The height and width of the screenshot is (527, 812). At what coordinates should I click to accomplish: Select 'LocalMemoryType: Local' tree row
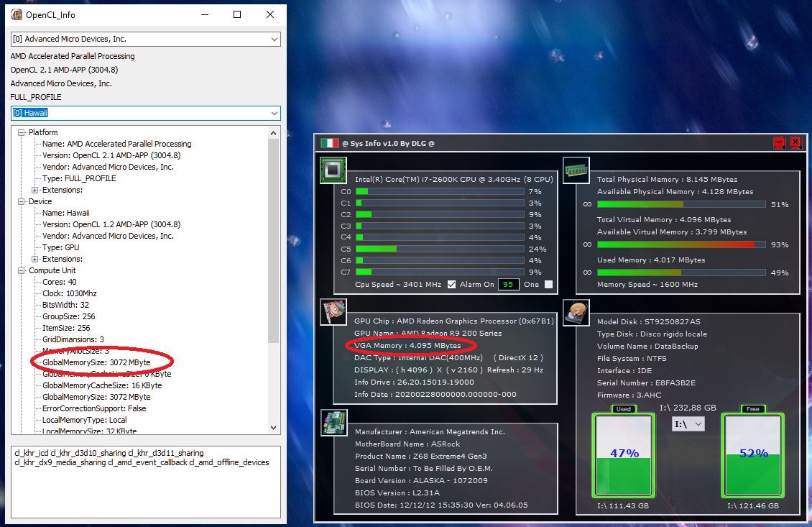tap(84, 420)
